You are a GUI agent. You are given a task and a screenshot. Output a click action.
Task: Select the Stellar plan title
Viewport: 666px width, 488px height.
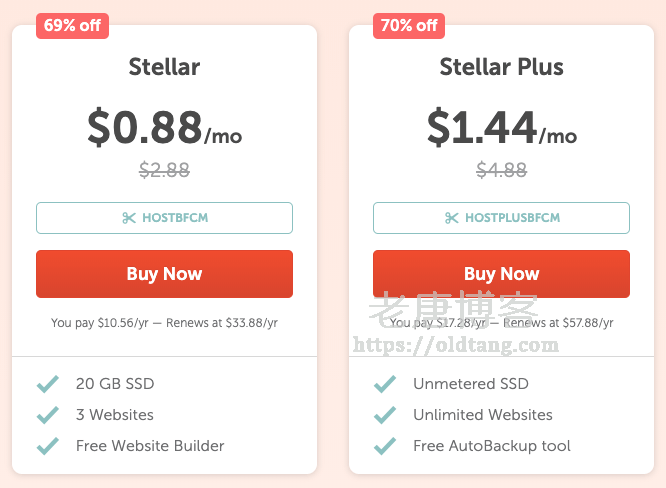click(164, 67)
